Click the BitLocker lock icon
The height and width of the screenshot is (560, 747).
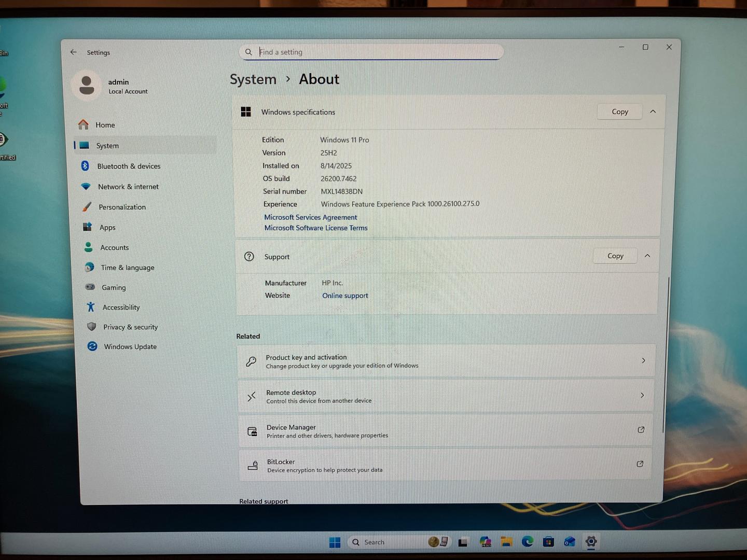(253, 466)
